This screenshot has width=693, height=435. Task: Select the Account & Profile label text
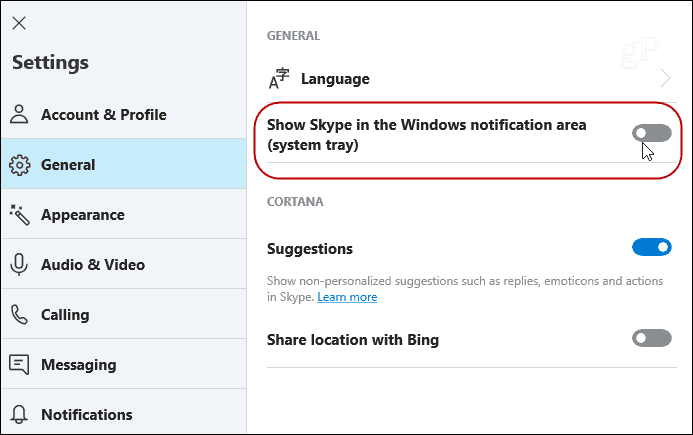pos(104,114)
